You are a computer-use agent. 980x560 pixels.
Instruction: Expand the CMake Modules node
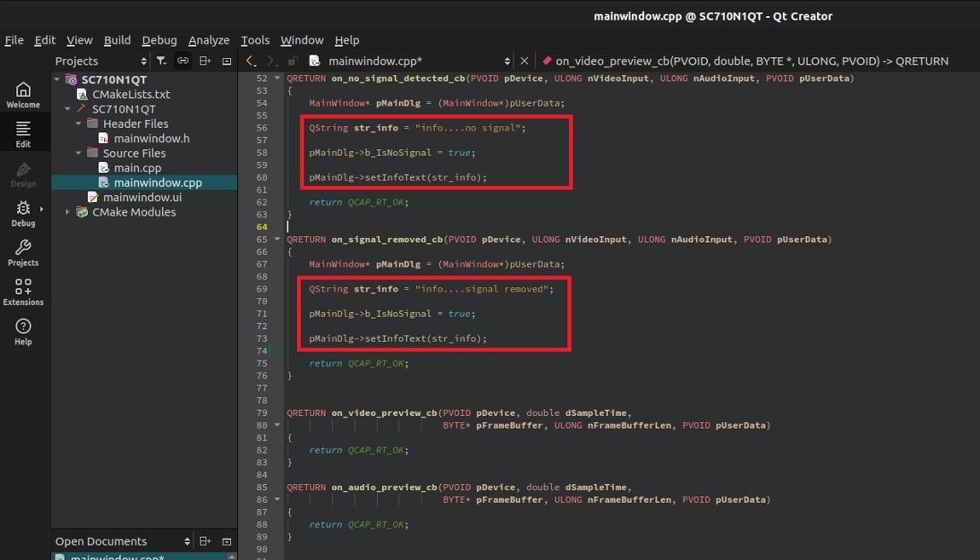67,212
